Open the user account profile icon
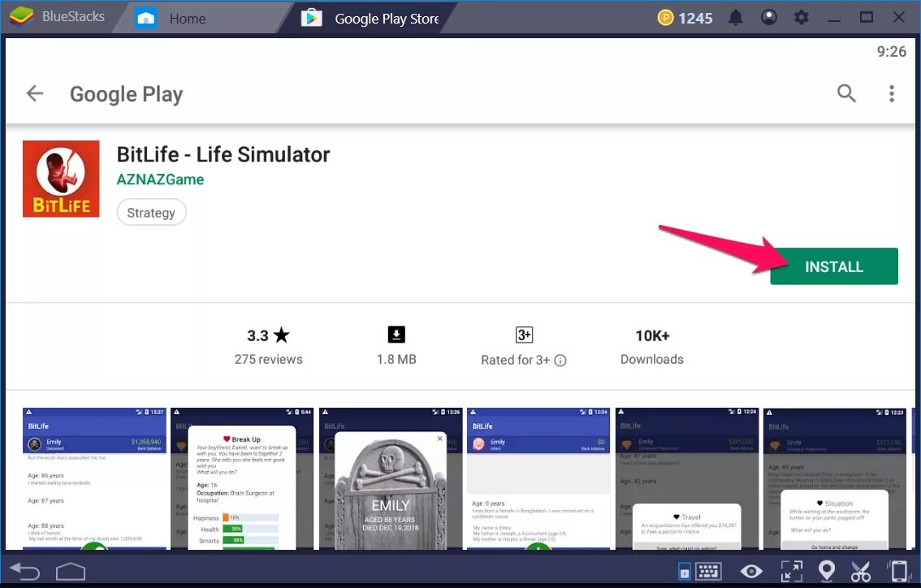 click(x=768, y=18)
